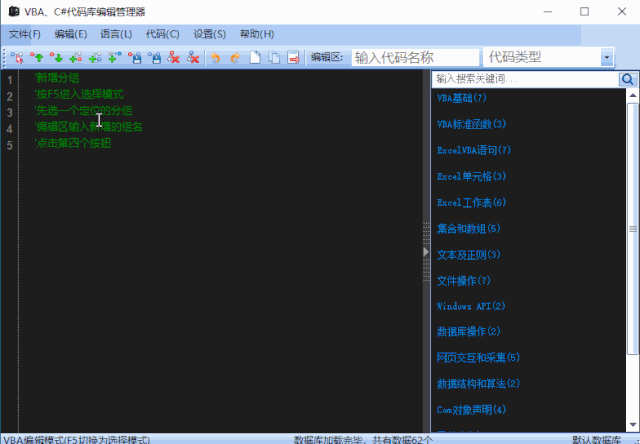Click 默认数据库 status bar entry

click(596, 440)
